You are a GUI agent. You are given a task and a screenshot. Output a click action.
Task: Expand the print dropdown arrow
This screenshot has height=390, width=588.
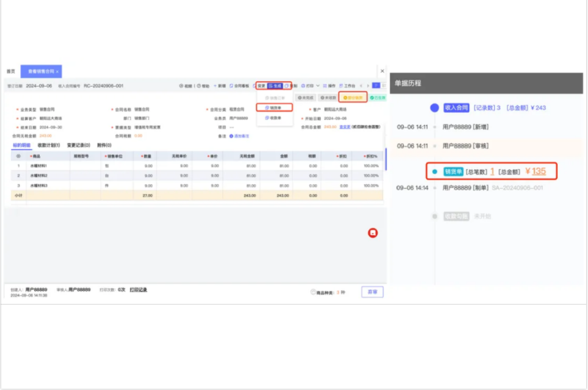point(318,86)
